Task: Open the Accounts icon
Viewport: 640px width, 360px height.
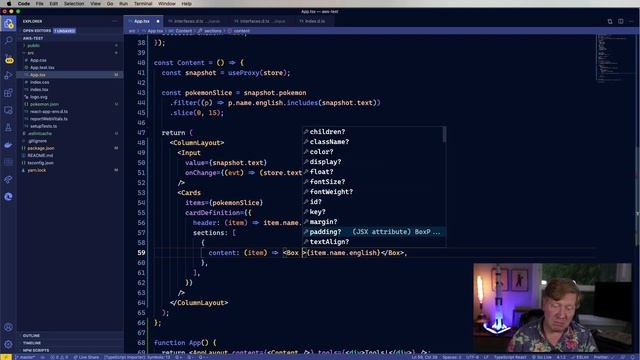Action: click(8, 327)
